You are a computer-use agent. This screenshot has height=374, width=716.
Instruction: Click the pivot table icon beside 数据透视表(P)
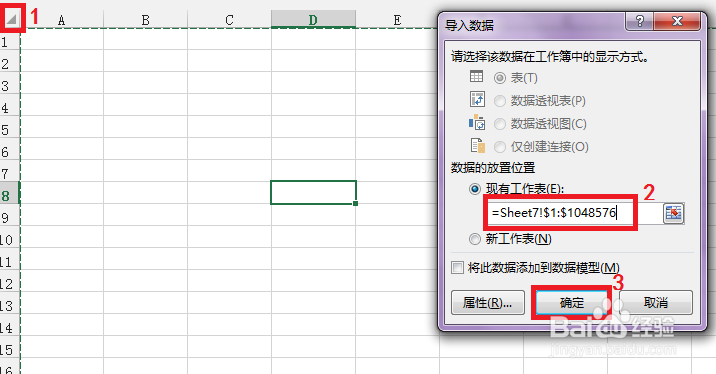477,99
